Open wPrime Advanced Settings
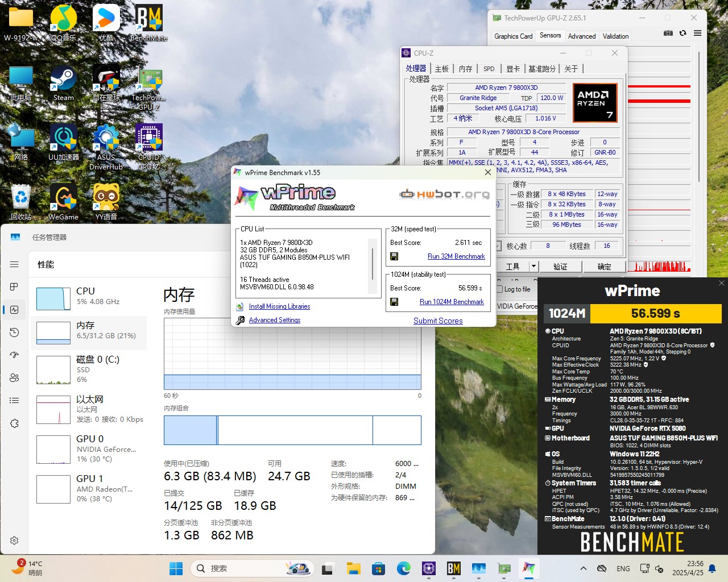 coord(274,320)
